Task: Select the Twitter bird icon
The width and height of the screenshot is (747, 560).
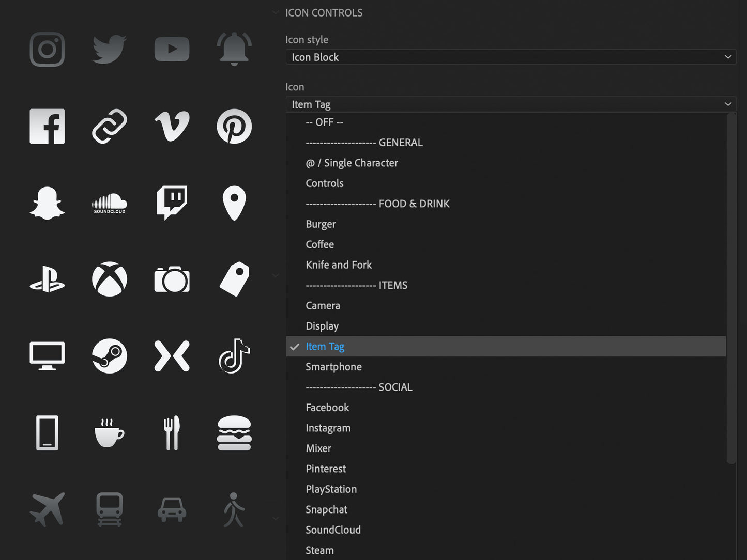Action: [110, 50]
